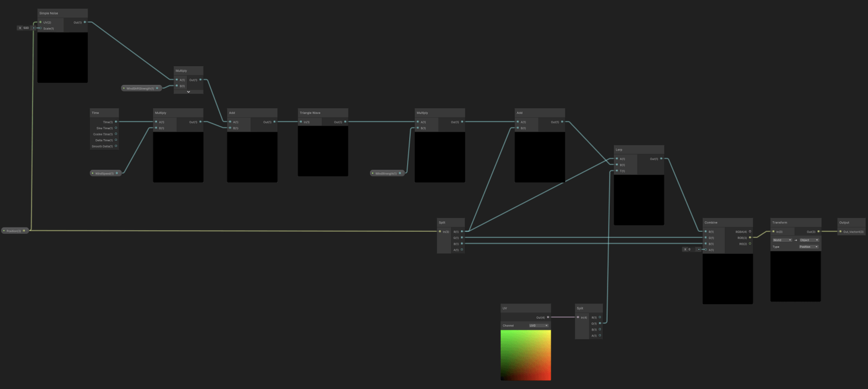The height and width of the screenshot is (389, 868).
Task: Click the UV(2) input port on Simple Noise
Action: [40, 22]
